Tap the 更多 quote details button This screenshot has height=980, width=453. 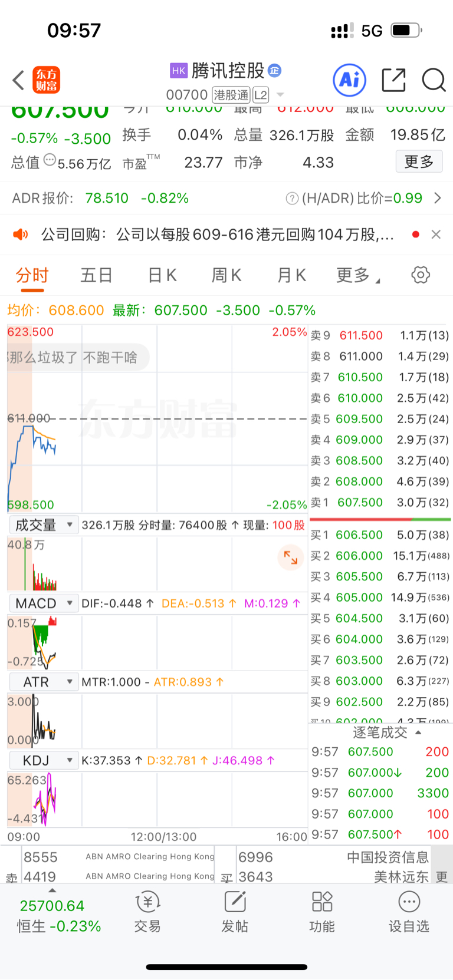[419, 161]
